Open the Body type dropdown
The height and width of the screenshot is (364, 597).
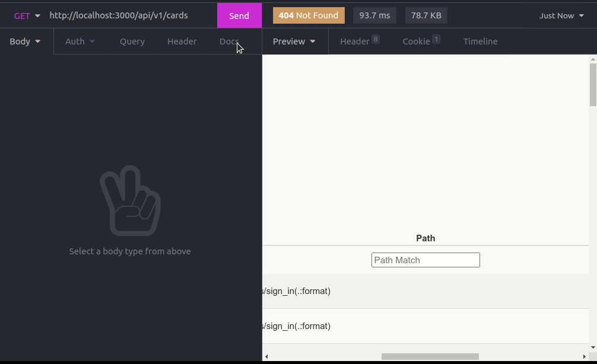[25, 41]
